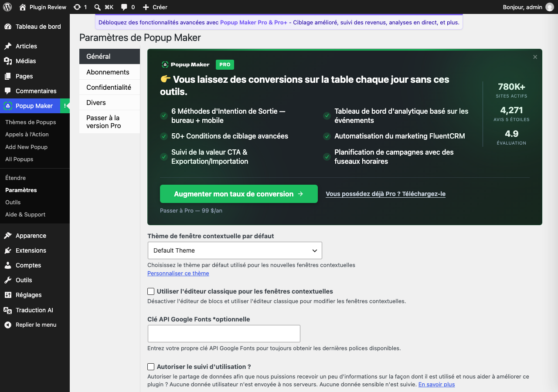Viewport: 558px width, 392px height.
Task: Enable the classic editor for popups checkbox
Action: click(x=151, y=291)
